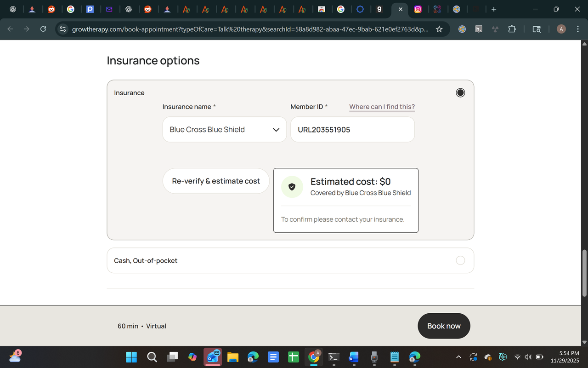This screenshot has height=368, width=588.
Task: Open Google Docs icon on the taskbar
Action: pos(273,357)
